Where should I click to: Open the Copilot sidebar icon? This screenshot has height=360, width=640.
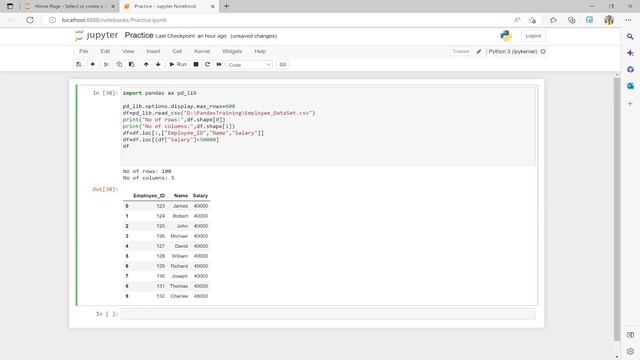[630, 53]
